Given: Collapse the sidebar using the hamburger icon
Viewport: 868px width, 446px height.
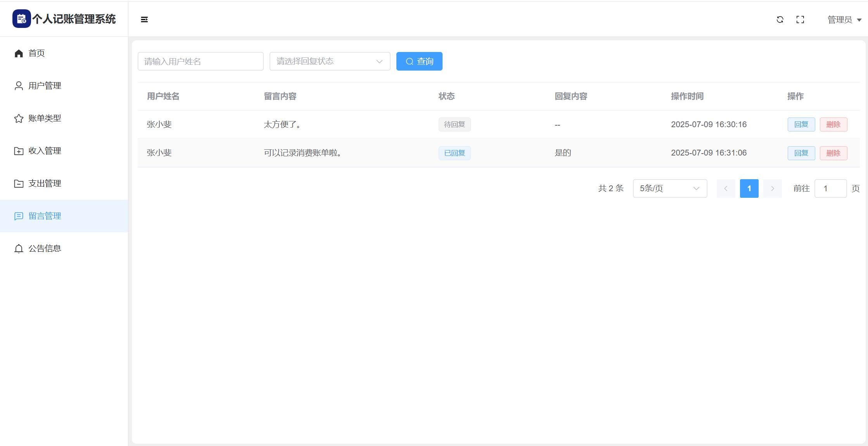Looking at the screenshot, I should coord(144,19).
